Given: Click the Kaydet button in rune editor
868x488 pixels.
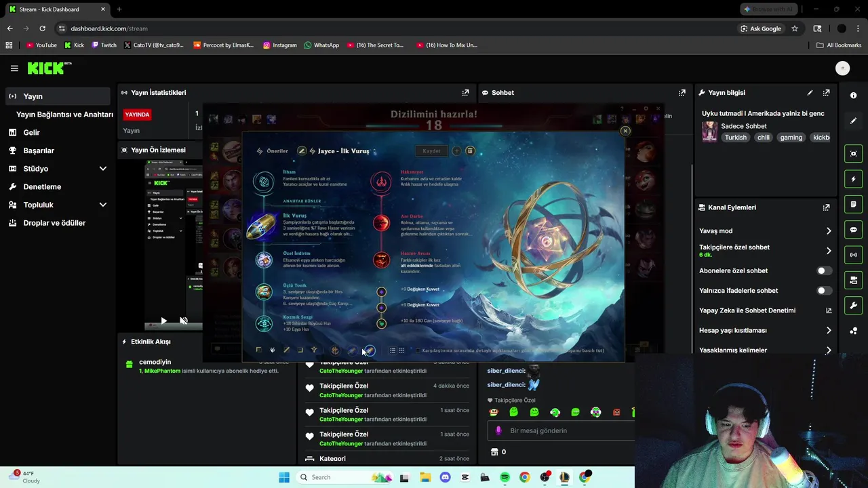Looking at the screenshot, I should 431,151.
